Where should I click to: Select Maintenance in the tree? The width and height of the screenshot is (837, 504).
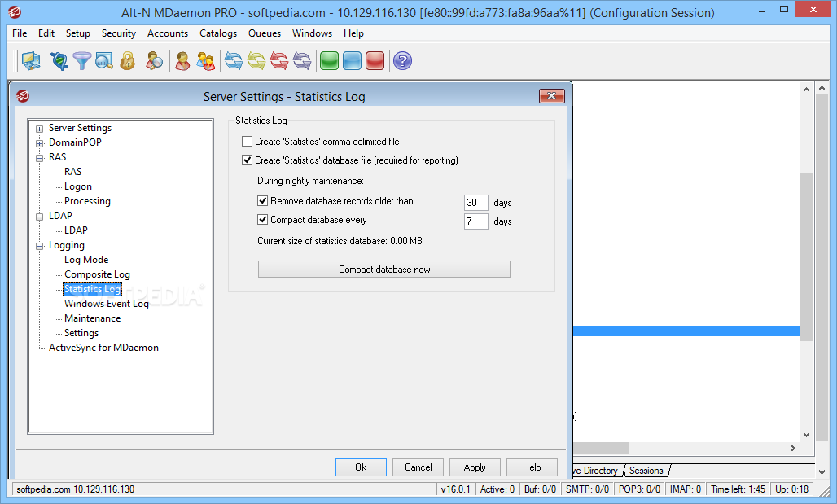[x=92, y=318]
